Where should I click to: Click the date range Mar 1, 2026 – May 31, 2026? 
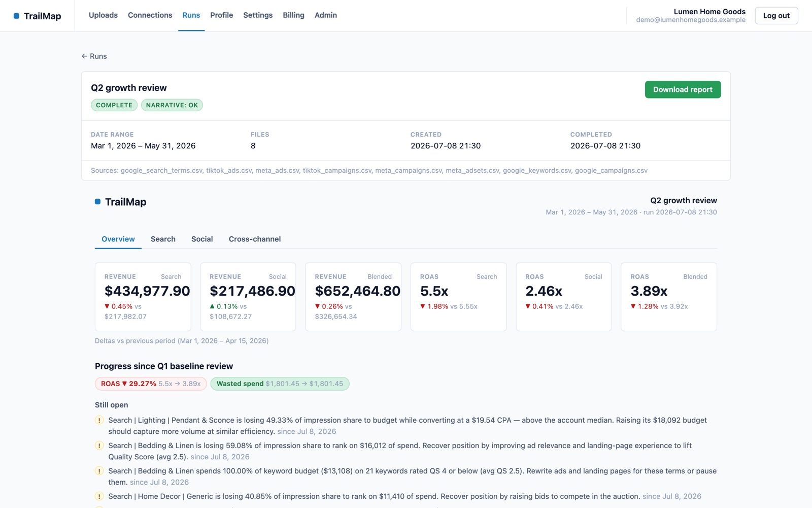pos(143,146)
